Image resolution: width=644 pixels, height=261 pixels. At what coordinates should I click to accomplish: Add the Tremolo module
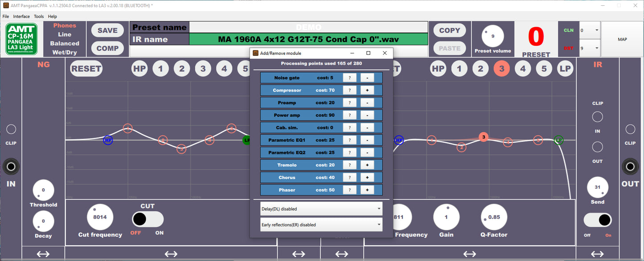click(367, 165)
